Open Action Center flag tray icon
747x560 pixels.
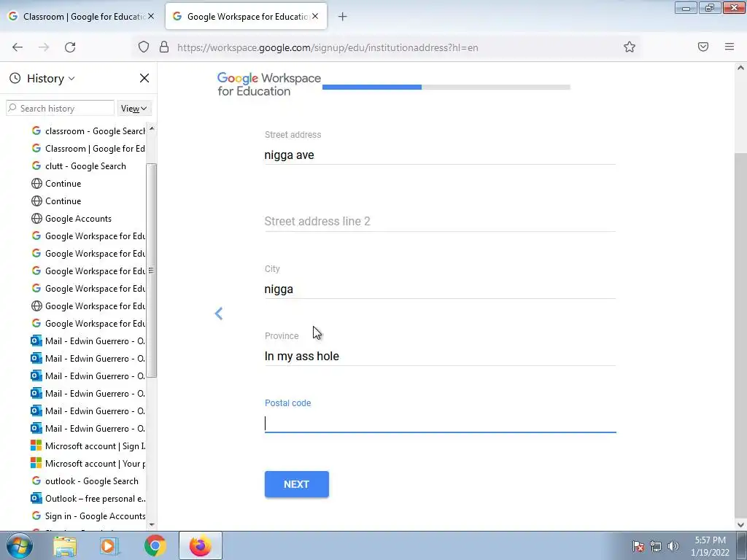[638, 546]
